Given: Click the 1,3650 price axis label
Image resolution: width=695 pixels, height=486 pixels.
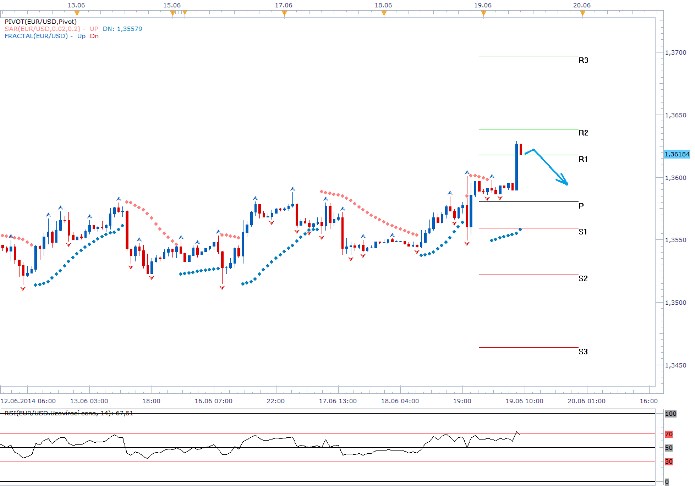Looking at the screenshot, I should pos(675,115).
